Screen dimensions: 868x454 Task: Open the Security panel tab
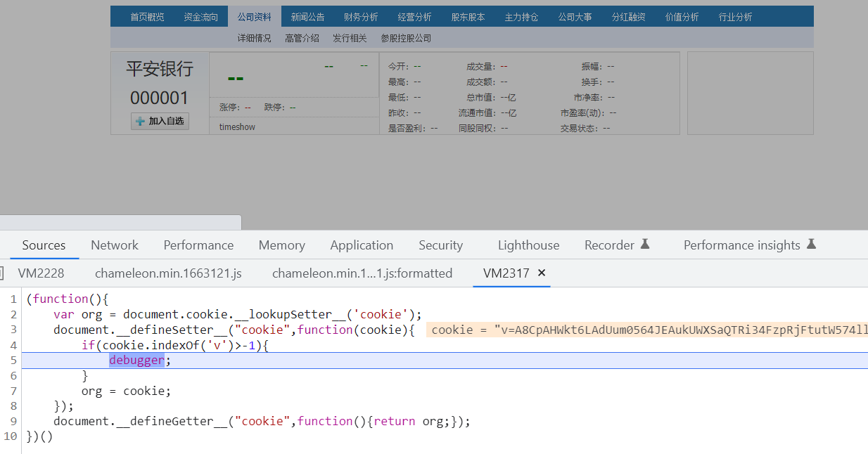440,245
